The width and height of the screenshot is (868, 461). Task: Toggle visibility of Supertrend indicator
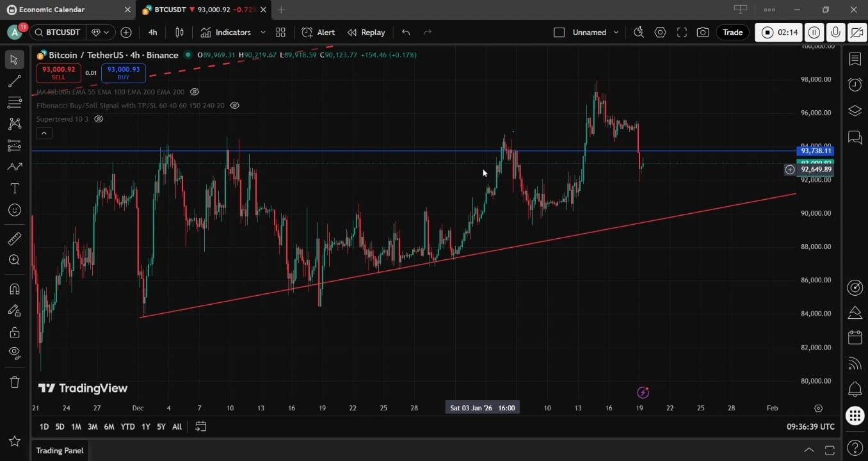99,119
